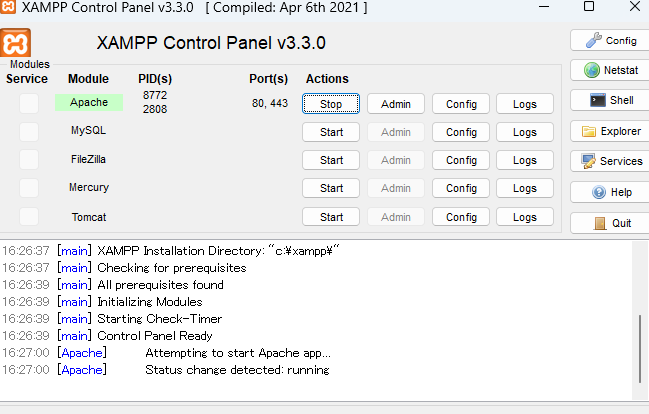Image resolution: width=649 pixels, height=414 pixels.
Task: Open the Apache Config menu
Action: [x=461, y=104]
